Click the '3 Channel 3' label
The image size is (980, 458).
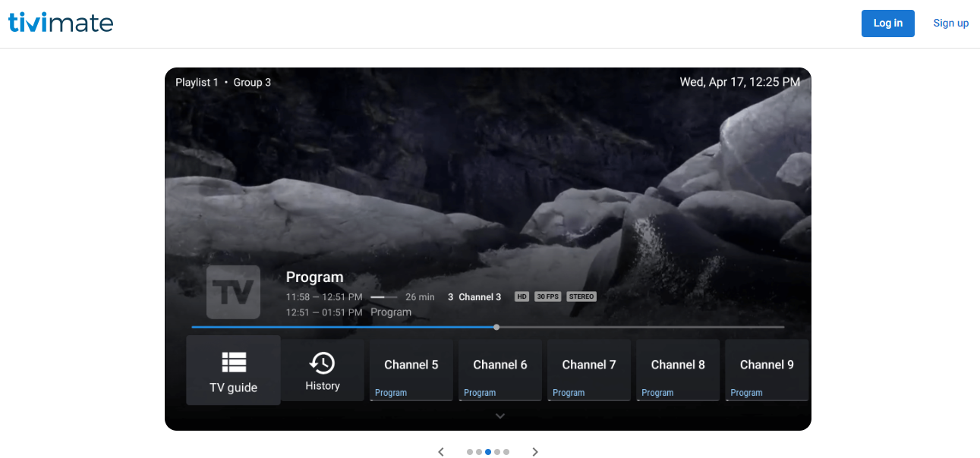pos(474,297)
